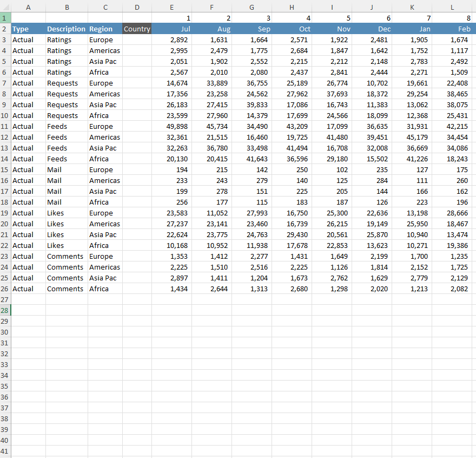Viewport: 476px width, 458px height.
Task: Click Feeds in the Asia Pac row
Action: (67, 148)
